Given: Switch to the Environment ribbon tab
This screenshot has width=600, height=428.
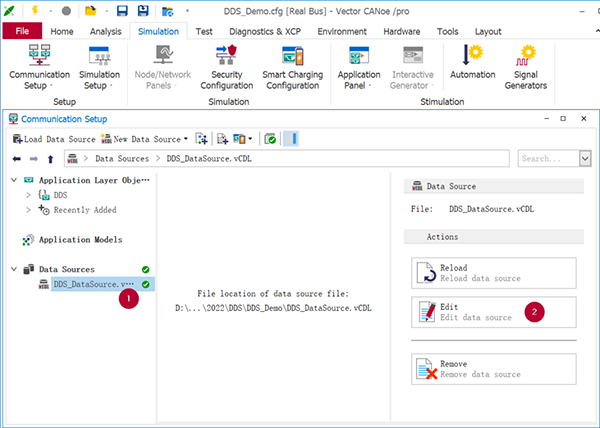Looking at the screenshot, I should click(x=342, y=31).
